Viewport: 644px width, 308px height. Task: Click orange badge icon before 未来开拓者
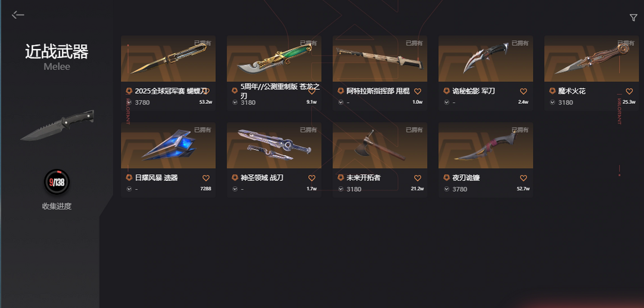[x=340, y=178]
